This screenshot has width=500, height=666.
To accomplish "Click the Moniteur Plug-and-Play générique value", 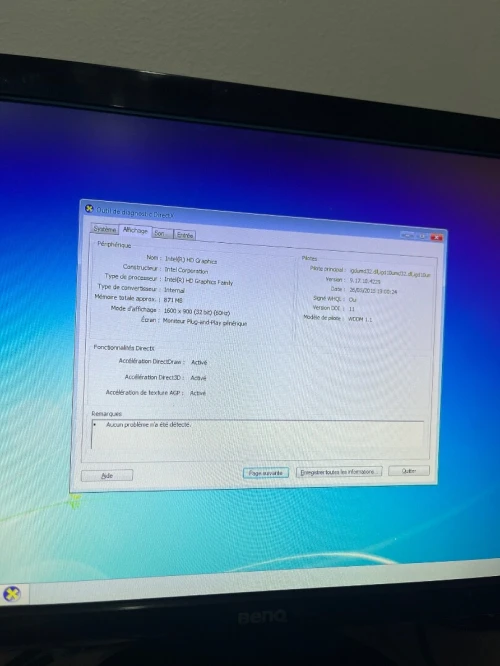I will [205, 322].
